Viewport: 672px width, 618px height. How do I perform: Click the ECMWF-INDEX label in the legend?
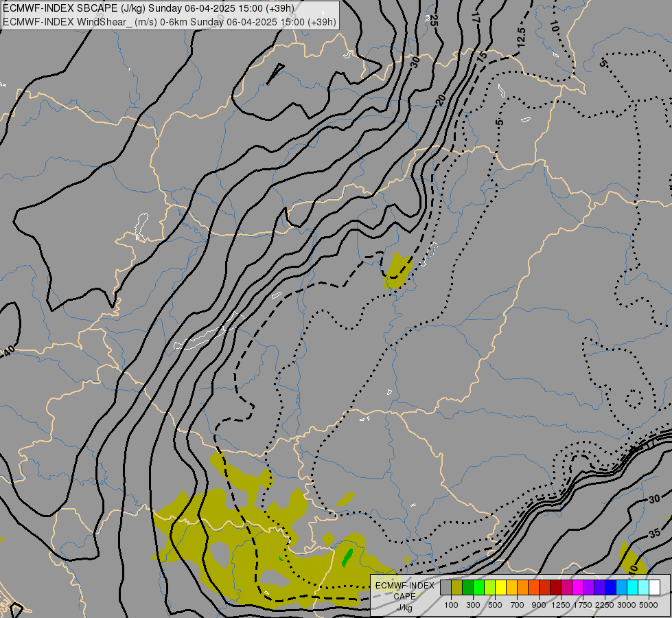click(x=405, y=586)
